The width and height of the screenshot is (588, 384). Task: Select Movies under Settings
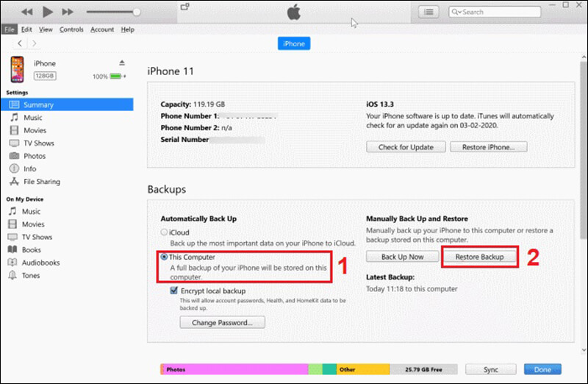(x=35, y=130)
